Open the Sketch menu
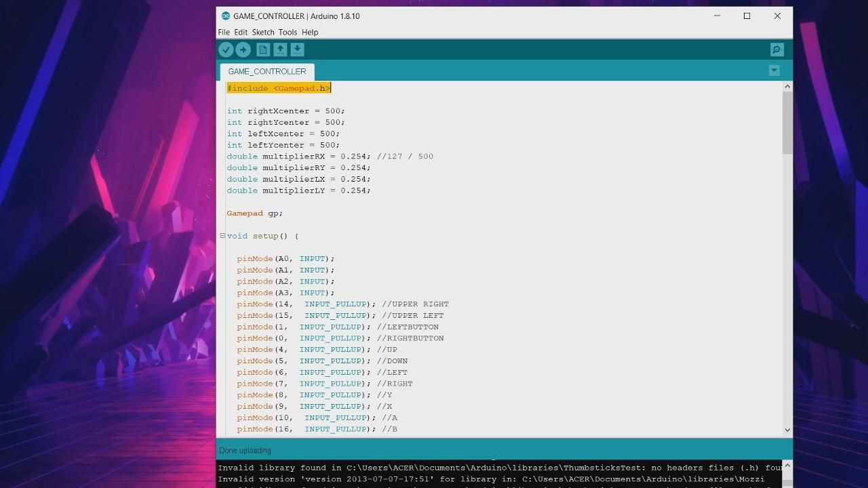Viewport: 868px width, 488px height. point(263,32)
